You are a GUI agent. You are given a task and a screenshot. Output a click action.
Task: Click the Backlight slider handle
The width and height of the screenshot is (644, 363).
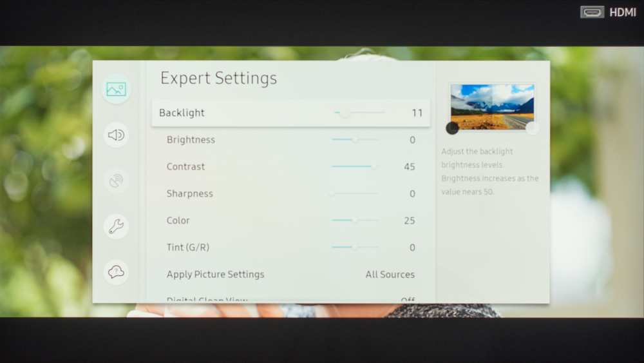[345, 113]
